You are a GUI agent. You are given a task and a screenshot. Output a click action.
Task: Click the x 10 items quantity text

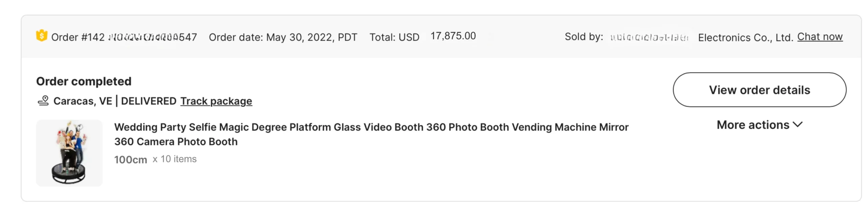[174, 159]
